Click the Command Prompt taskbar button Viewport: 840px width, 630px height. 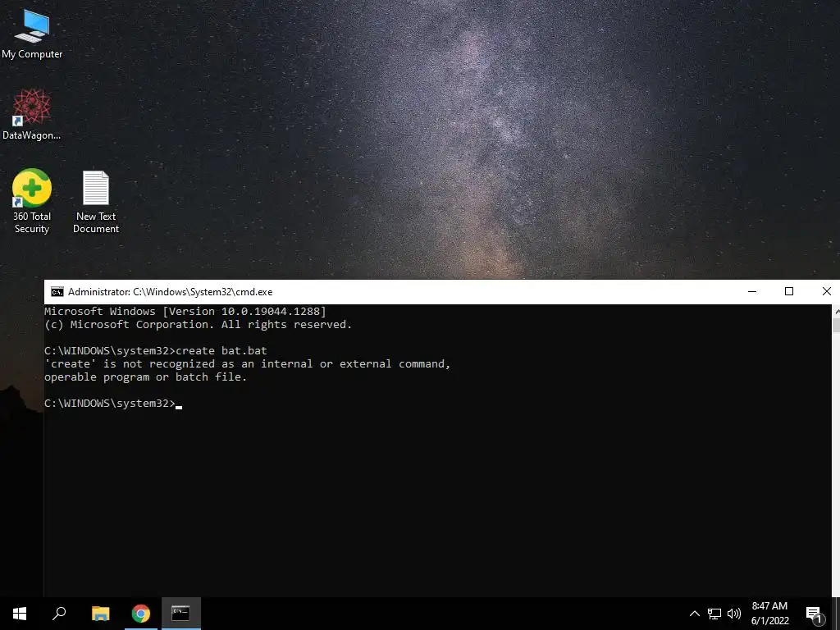pos(181,614)
